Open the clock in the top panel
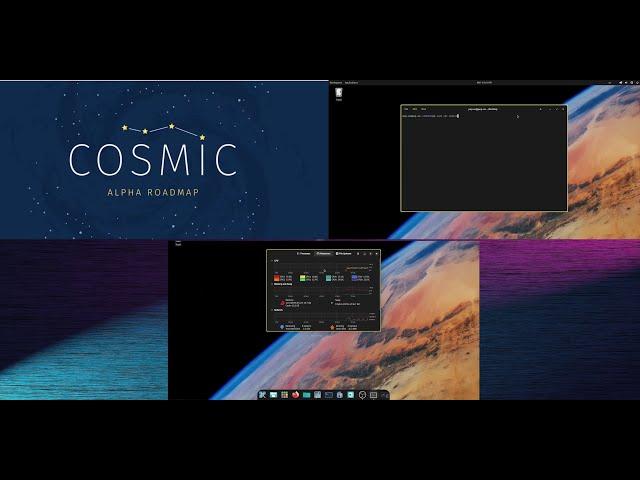The height and width of the screenshot is (480, 640). pos(484,83)
